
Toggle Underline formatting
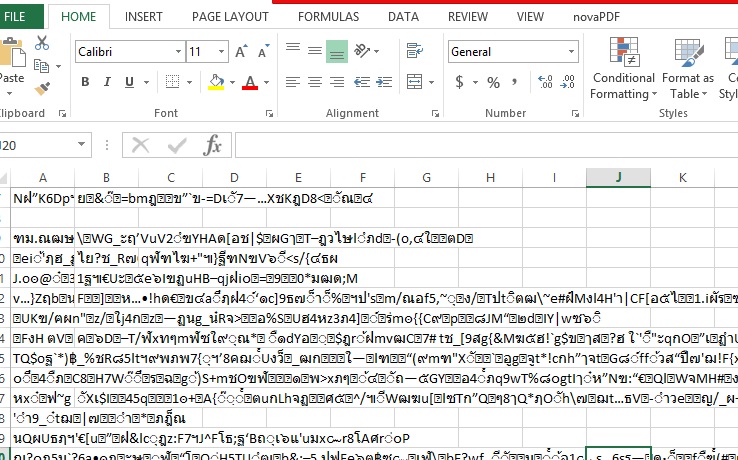click(x=129, y=82)
